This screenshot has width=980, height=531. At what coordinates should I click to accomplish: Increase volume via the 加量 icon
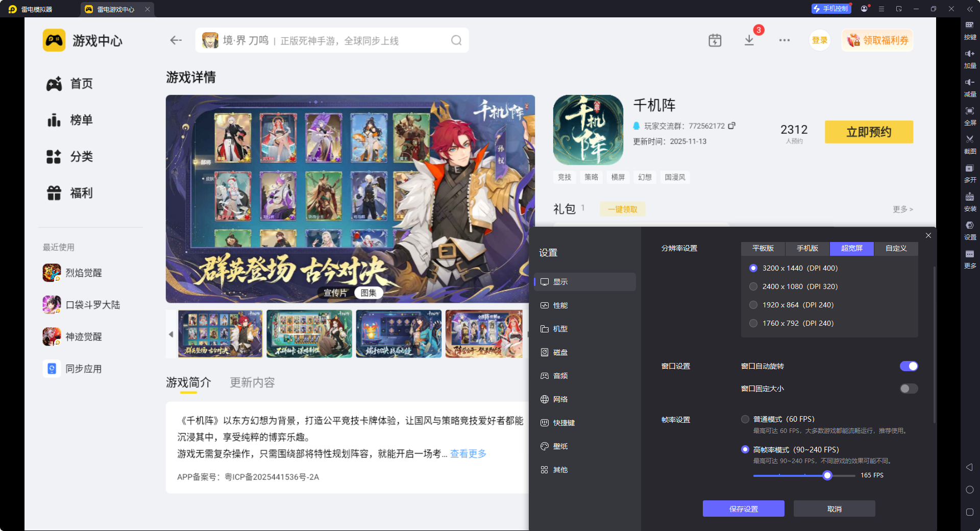(x=969, y=59)
